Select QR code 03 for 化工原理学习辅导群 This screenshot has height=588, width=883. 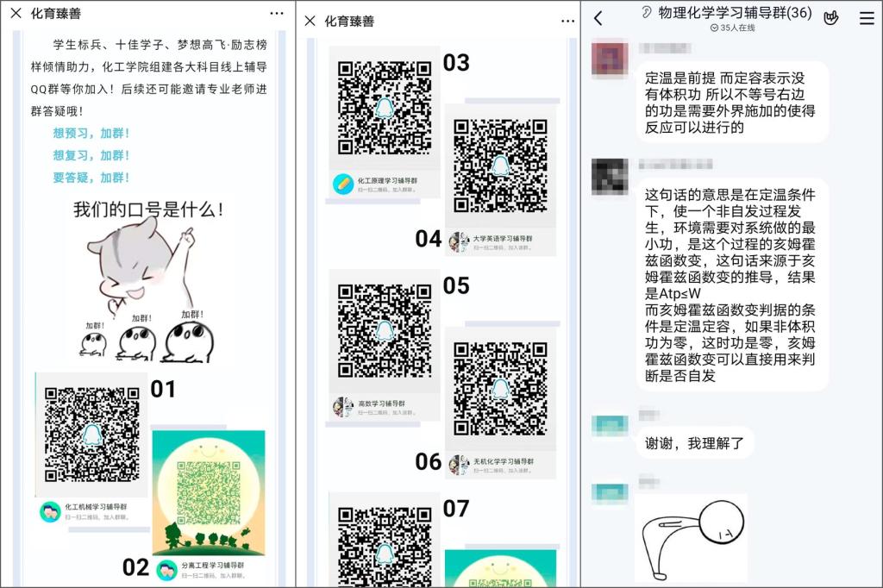click(x=385, y=108)
